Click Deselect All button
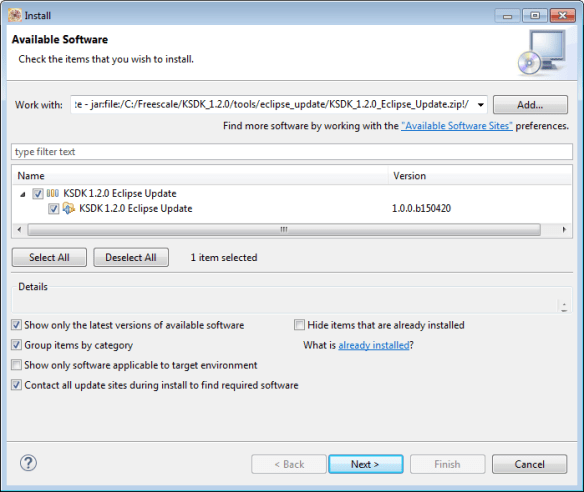Screen dimensions: 584x492 [131, 257]
